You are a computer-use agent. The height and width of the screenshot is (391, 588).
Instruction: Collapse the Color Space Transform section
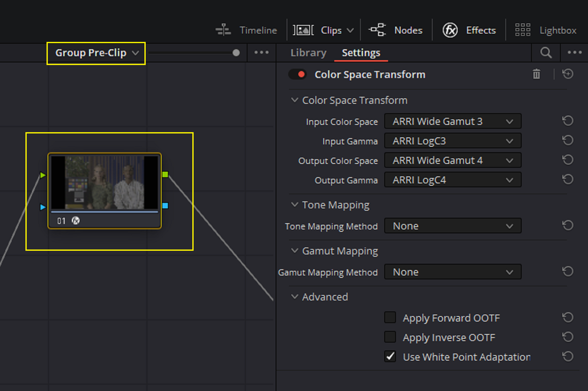[x=294, y=100]
